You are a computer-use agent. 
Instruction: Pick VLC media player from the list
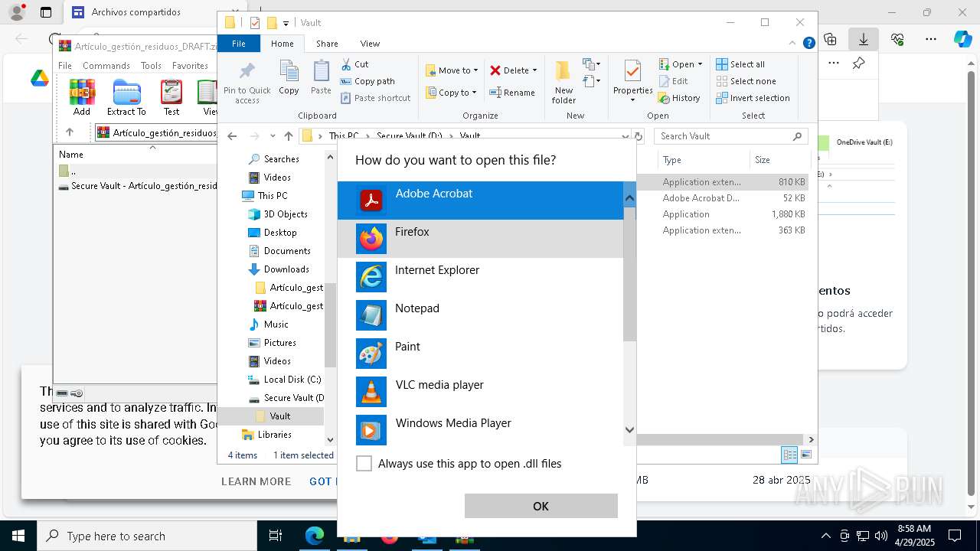[x=481, y=392]
